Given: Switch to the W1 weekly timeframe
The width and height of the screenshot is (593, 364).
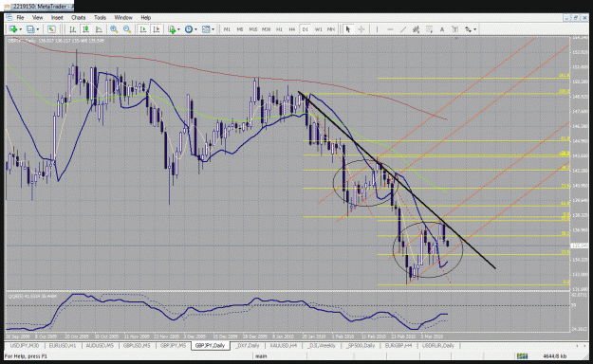Looking at the screenshot, I should 319,29.
